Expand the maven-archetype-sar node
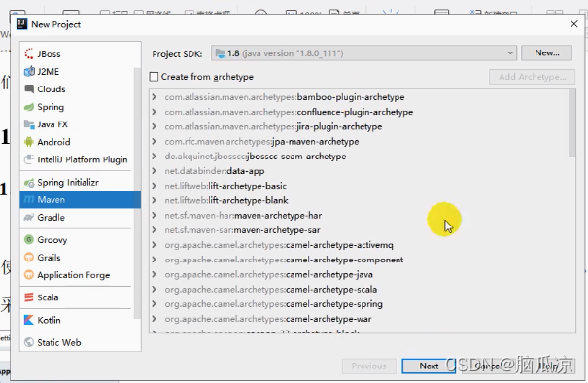 154,230
